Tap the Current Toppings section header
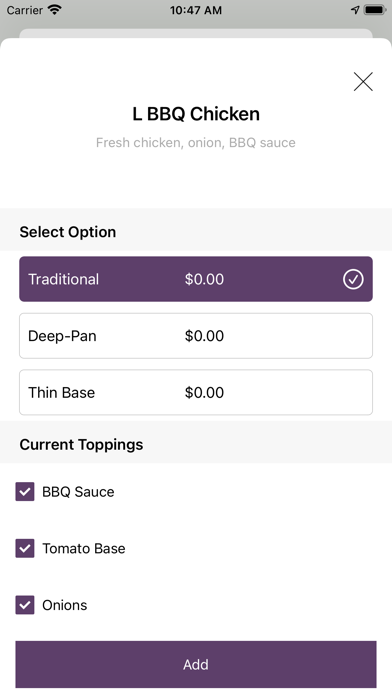This screenshot has width=392, height=696. [x=81, y=444]
